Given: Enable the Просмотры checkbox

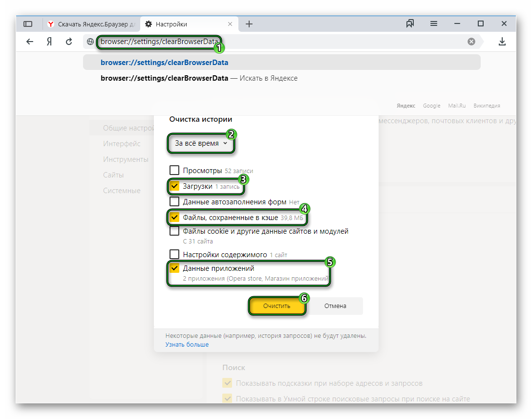Looking at the screenshot, I should click(174, 171).
